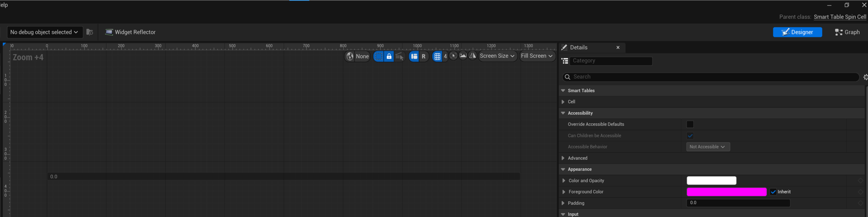Open the Widget Reflector
Screen dimensions: 868x217
pyautogui.click(x=130, y=32)
